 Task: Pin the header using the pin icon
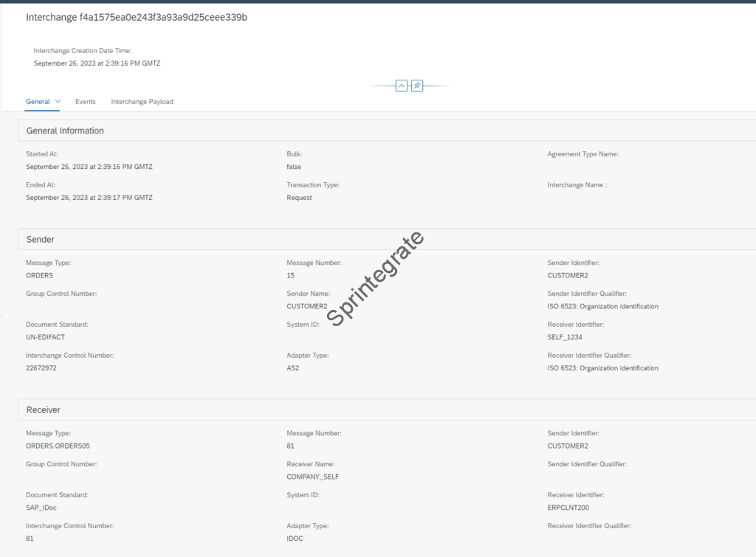tap(417, 86)
